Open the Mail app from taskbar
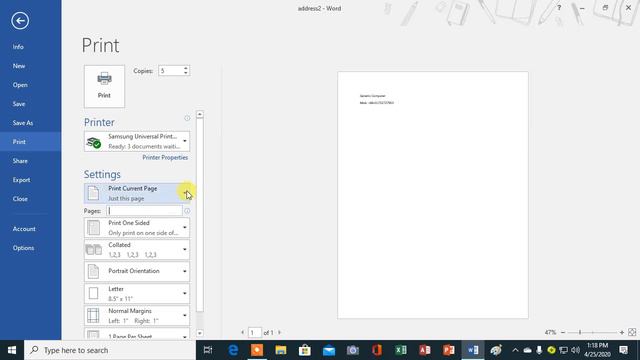This screenshot has width=640, height=360. point(329,350)
